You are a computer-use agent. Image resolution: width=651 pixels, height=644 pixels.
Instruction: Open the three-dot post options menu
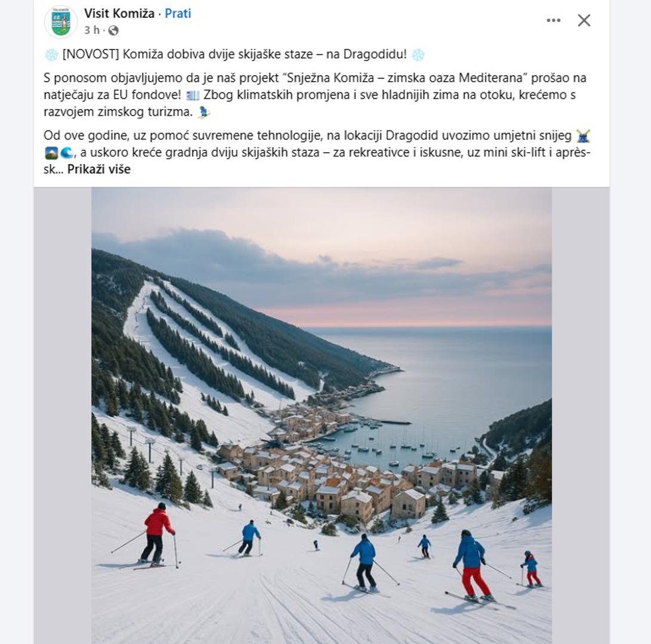tap(553, 20)
